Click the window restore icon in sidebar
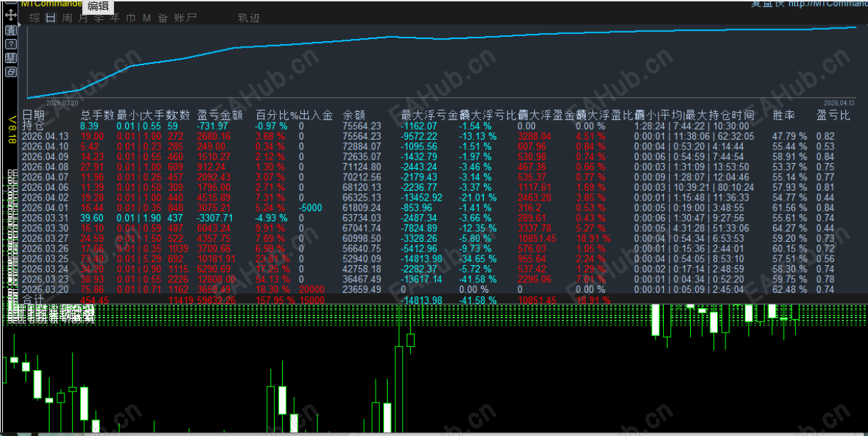 [11, 72]
